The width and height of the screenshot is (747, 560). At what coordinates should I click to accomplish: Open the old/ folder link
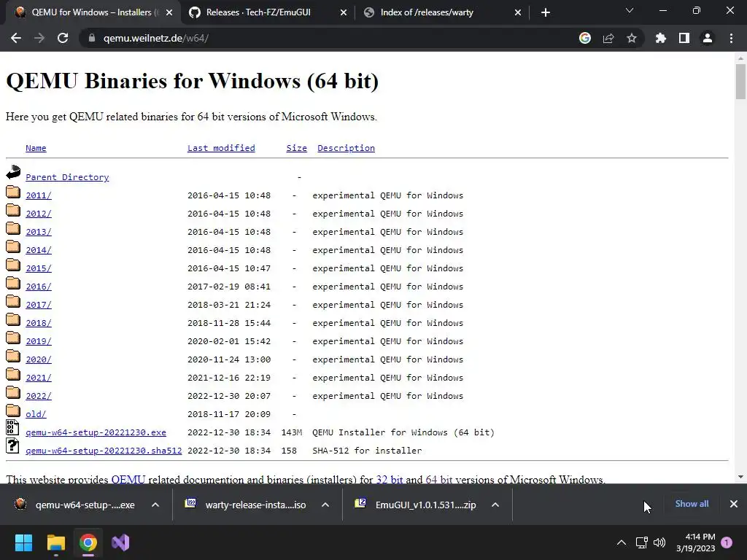click(36, 414)
